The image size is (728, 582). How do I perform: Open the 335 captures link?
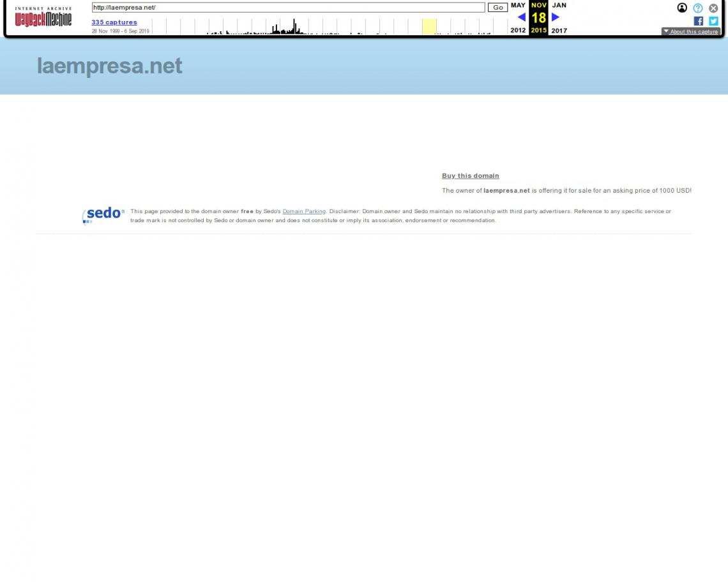coord(114,22)
